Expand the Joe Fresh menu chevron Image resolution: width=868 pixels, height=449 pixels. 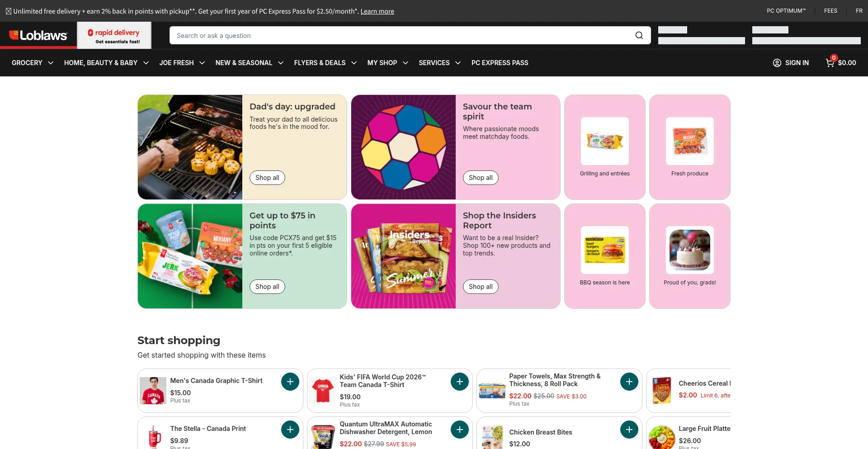202,63
